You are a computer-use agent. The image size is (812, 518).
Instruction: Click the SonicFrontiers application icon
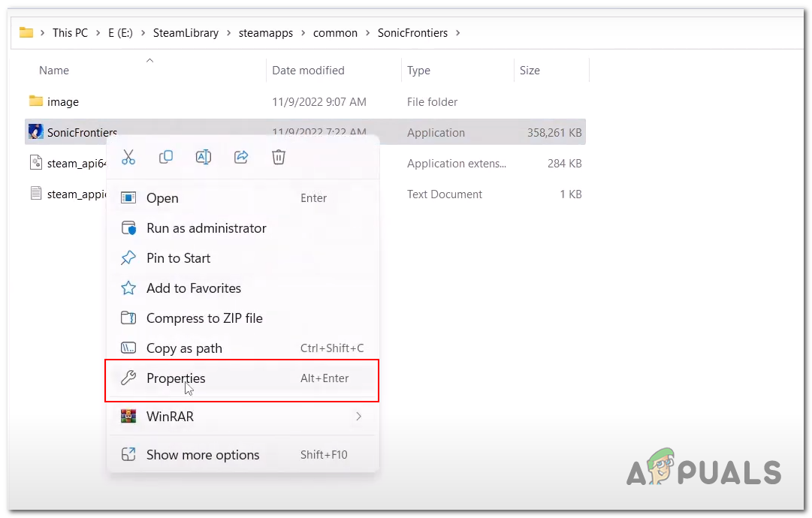pos(36,132)
